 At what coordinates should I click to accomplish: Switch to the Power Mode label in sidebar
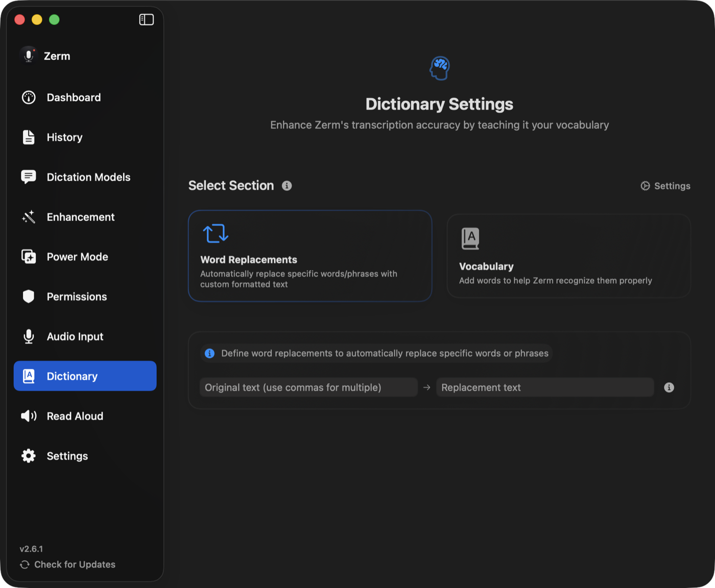click(x=77, y=257)
